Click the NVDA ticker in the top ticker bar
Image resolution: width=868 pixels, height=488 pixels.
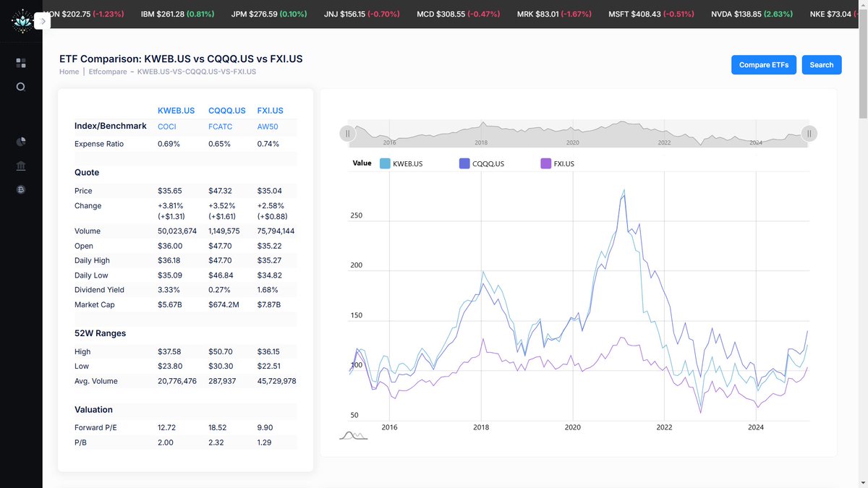tap(751, 13)
